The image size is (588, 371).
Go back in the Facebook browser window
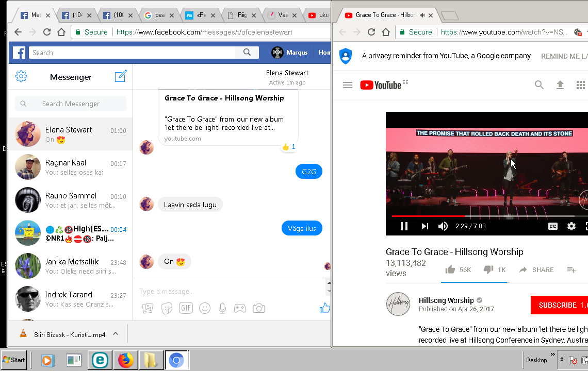(18, 32)
